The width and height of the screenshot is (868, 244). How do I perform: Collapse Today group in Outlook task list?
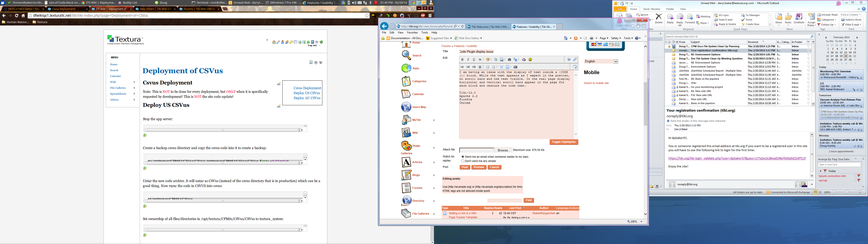tap(820, 171)
